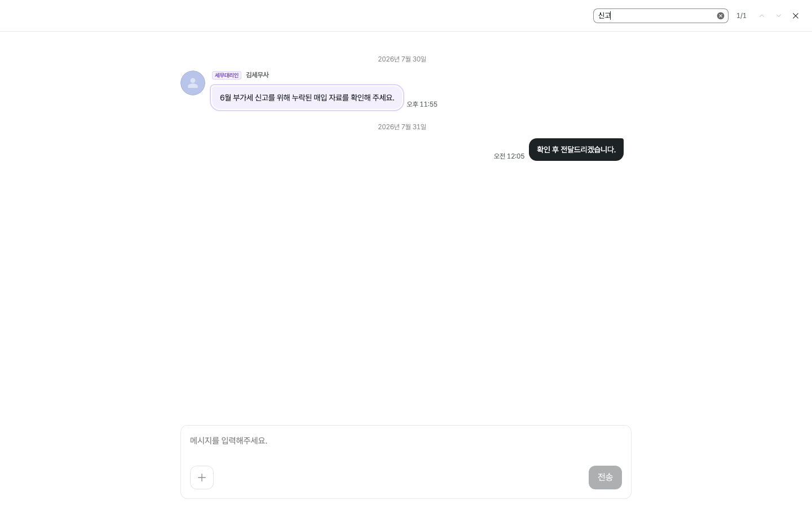The width and height of the screenshot is (812, 508).
Task: Select the 세무대리인 badge label
Action: [x=227, y=75]
